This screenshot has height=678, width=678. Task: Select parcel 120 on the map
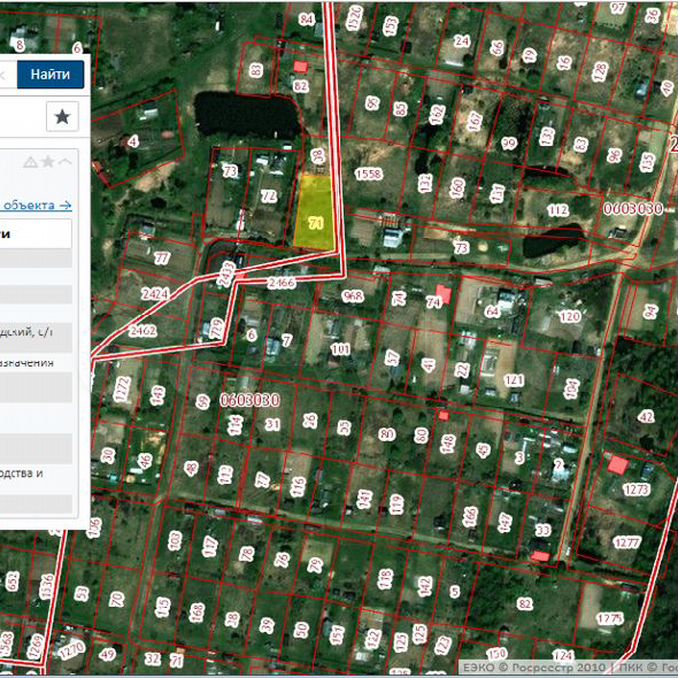[x=569, y=317]
